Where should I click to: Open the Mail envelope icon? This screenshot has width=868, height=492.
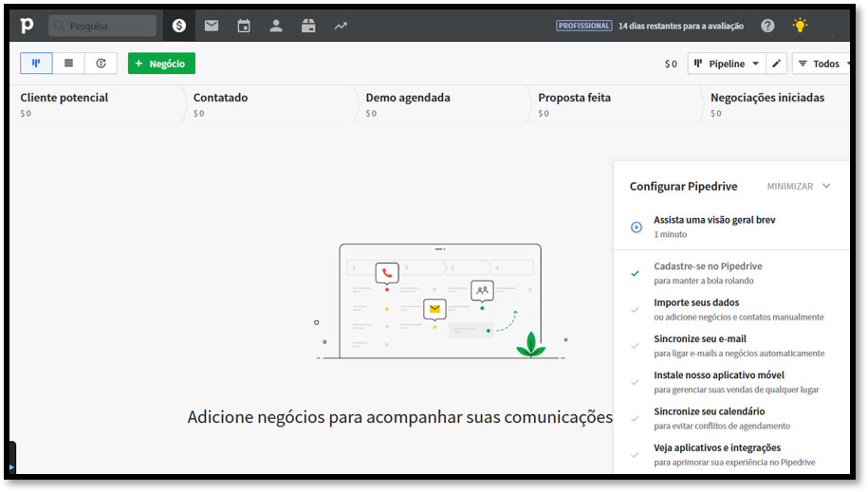212,26
